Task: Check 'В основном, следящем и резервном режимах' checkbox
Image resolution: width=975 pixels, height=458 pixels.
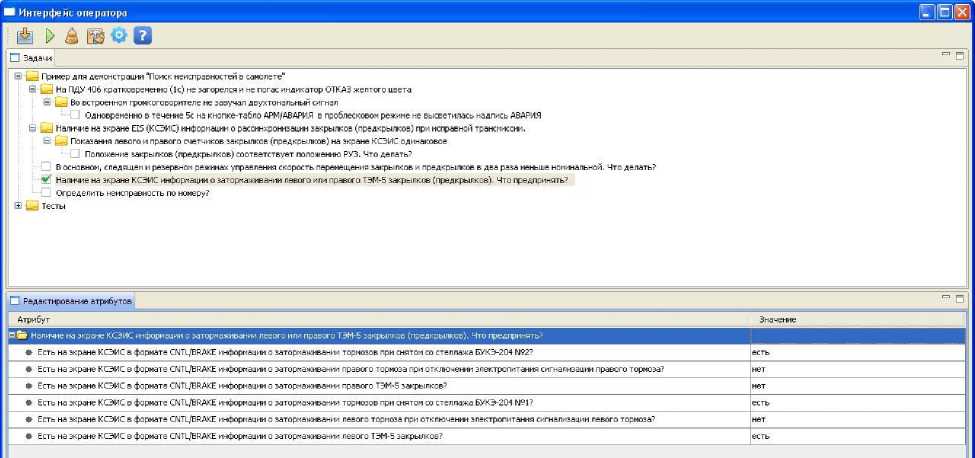Action: pos(47,167)
